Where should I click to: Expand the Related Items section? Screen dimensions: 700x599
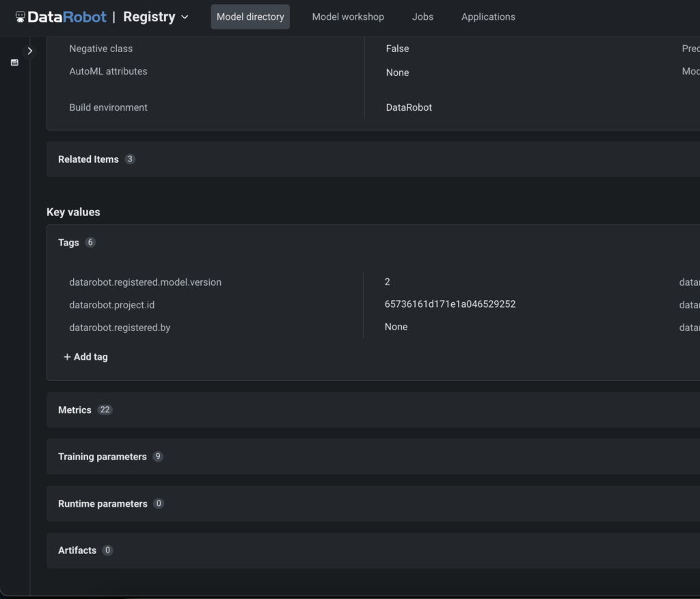click(x=373, y=159)
